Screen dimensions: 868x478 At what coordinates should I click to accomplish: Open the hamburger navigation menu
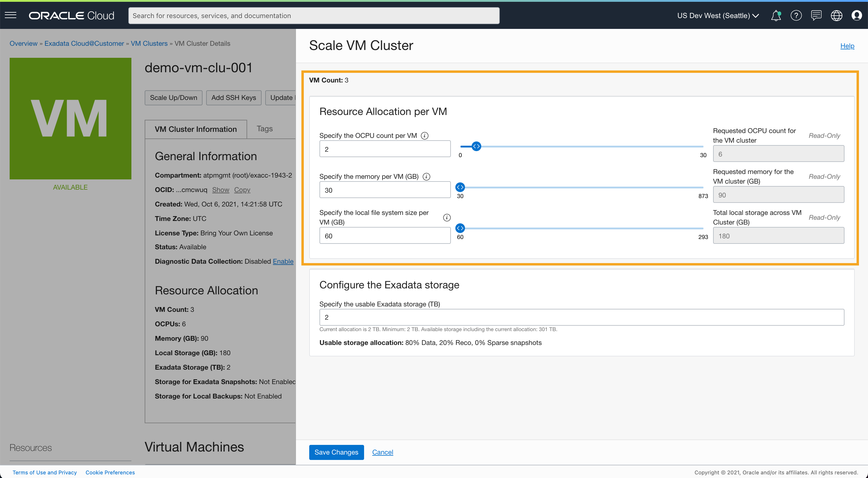11,15
